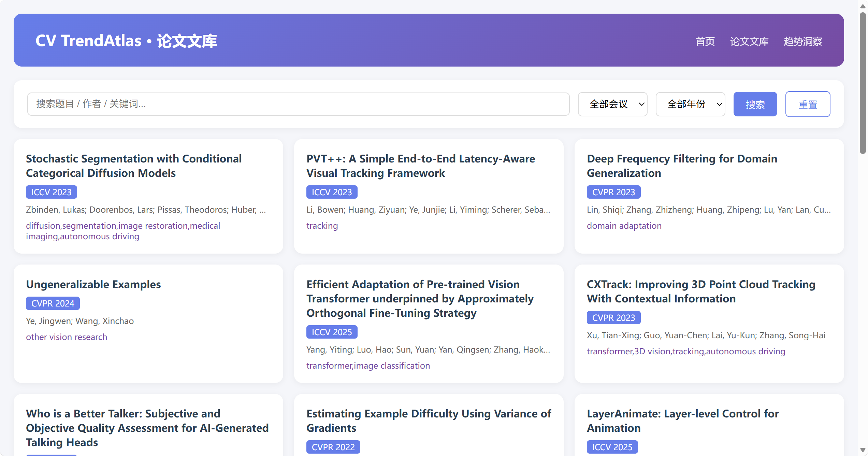
Task: Open the Estimating Example Difficulty Using Variance paper
Action: coord(429,421)
